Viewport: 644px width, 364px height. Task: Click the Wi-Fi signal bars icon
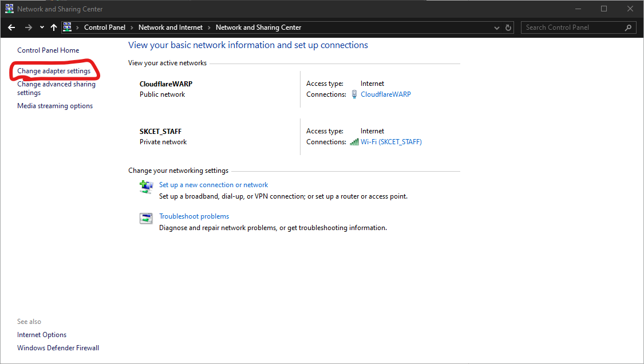click(354, 142)
